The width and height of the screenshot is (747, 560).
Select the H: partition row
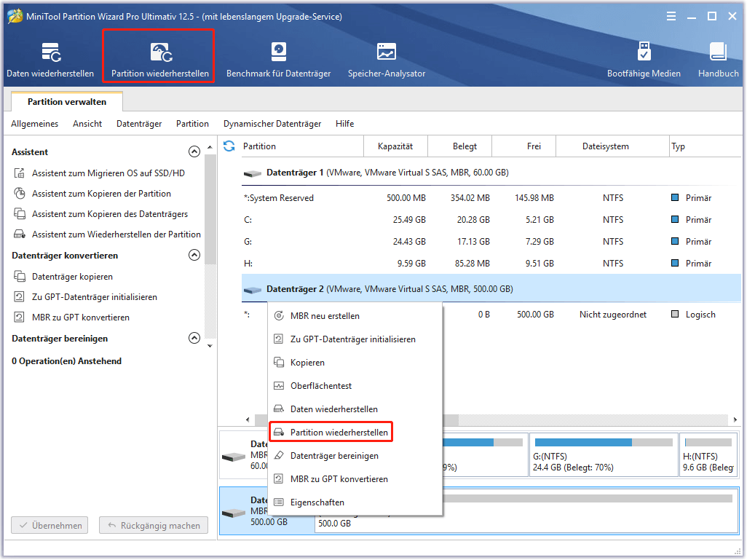click(x=491, y=264)
